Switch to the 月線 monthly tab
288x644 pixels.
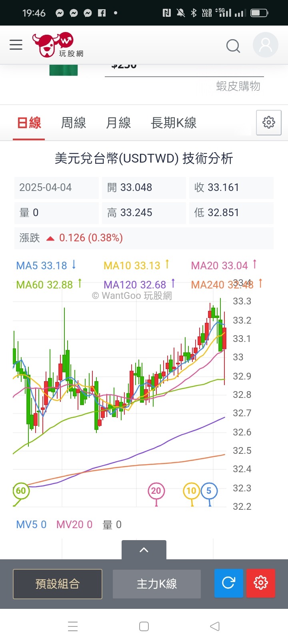[x=118, y=123]
